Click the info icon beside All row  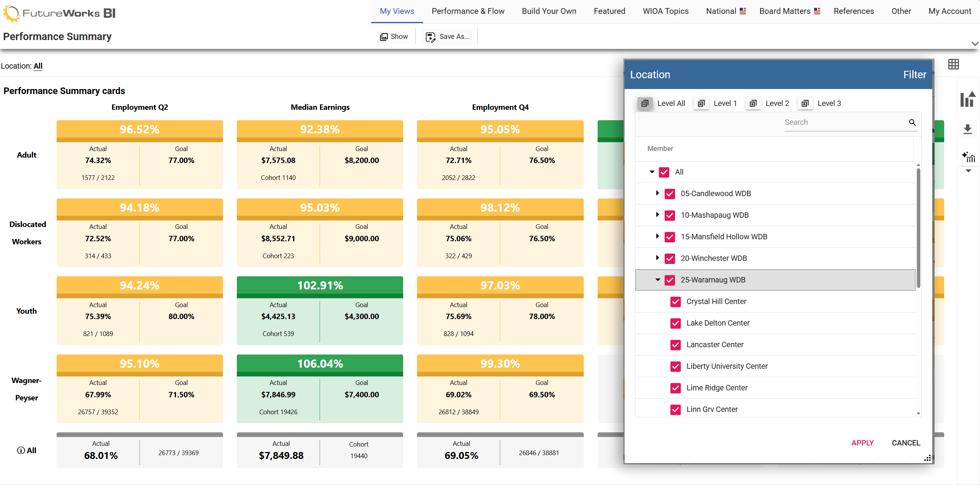pyautogui.click(x=21, y=450)
